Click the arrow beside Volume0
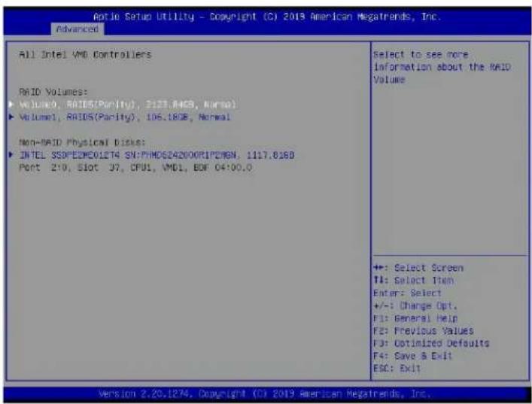Viewport: 532px width, 404px height. tap(11, 104)
